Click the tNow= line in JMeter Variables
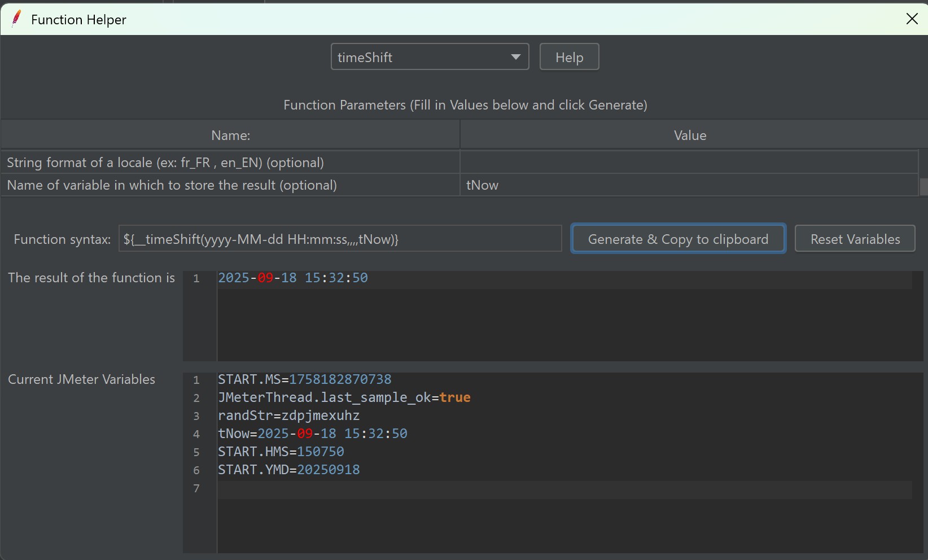928x560 pixels. click(x=313, y=434)
